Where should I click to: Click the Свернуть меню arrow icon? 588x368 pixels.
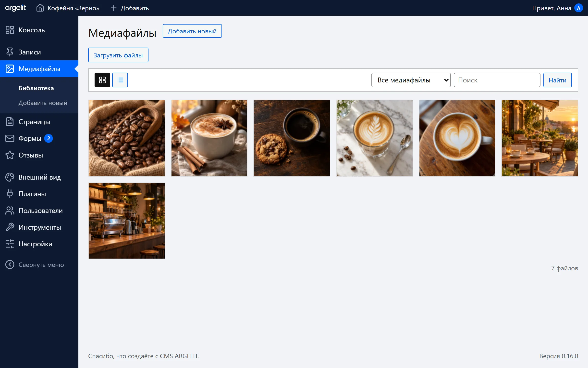(x=10, y=264)
